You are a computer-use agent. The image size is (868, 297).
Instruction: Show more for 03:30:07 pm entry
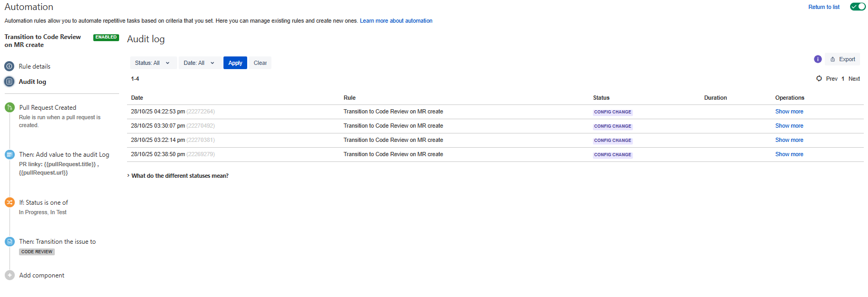click(x=789, y=126)
